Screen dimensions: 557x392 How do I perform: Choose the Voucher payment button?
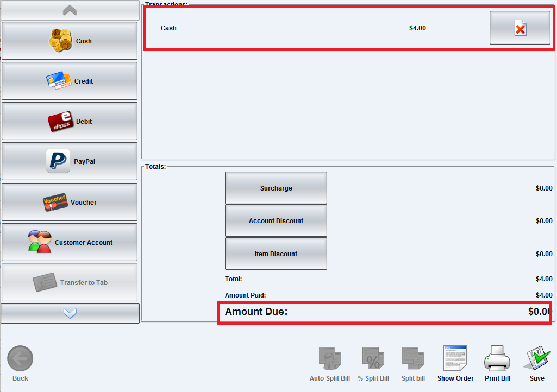point(70,202)
